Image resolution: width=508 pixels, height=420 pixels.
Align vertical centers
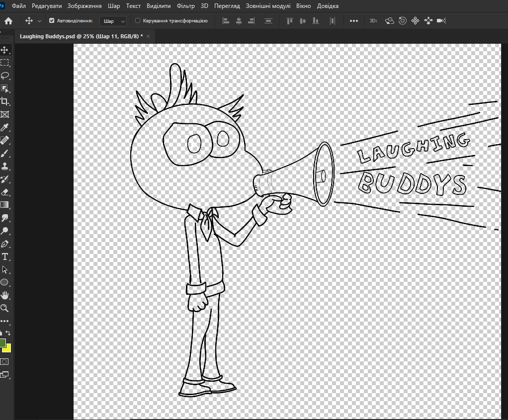(x=303, y=21)
